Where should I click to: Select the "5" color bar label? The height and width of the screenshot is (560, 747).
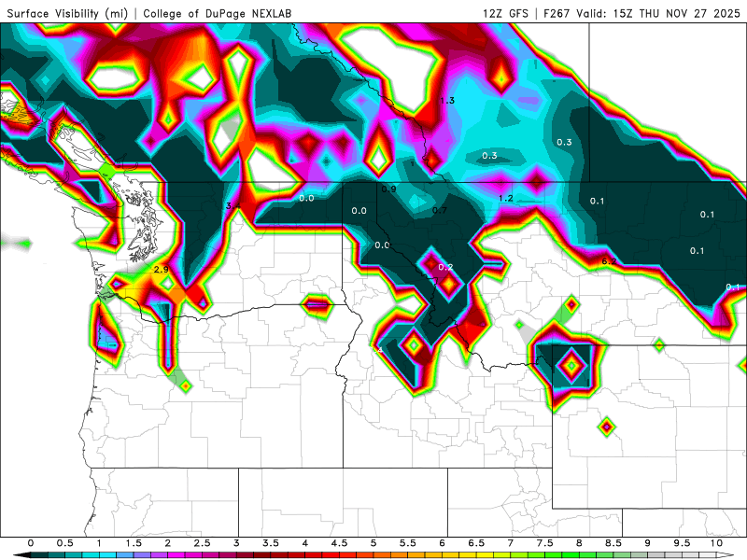point(373,543)
